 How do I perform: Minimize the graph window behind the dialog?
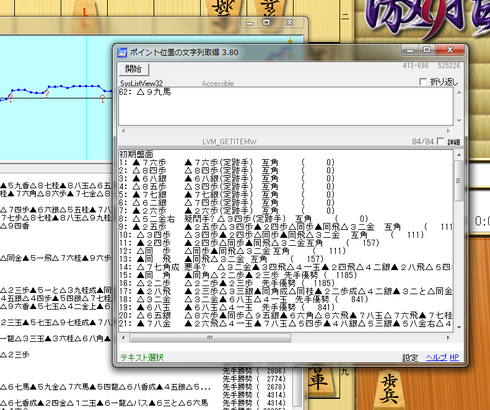coord(250,23)
